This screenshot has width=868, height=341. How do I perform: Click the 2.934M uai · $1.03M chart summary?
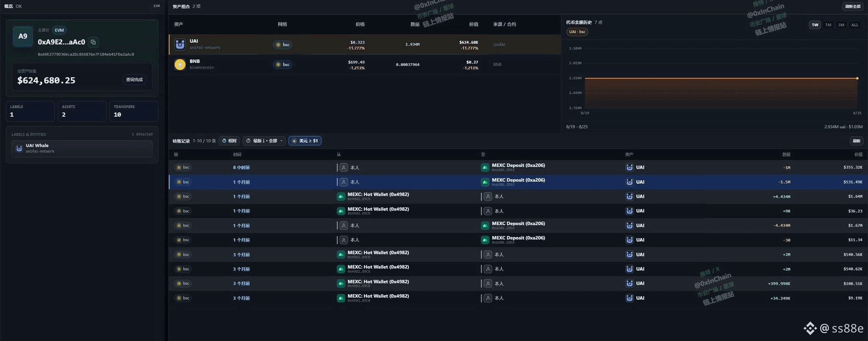coord(843,127)
